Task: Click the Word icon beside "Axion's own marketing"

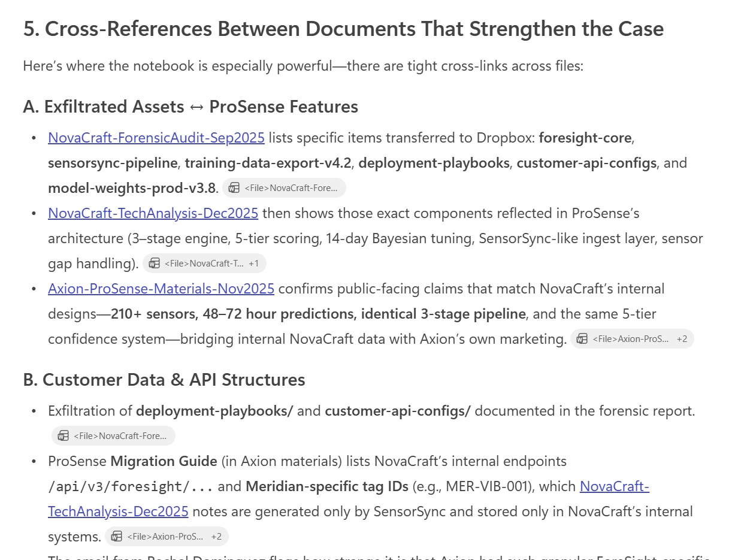Action: point(582,339)
